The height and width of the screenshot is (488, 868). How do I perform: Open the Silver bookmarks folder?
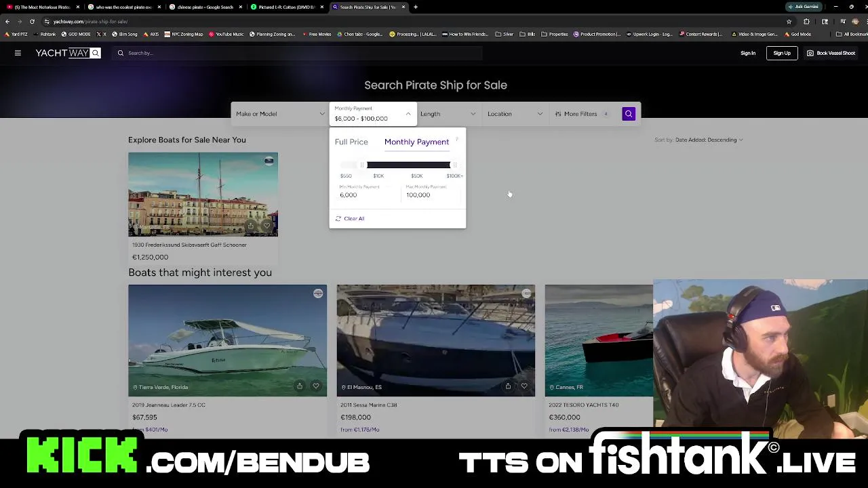point(504,34)
